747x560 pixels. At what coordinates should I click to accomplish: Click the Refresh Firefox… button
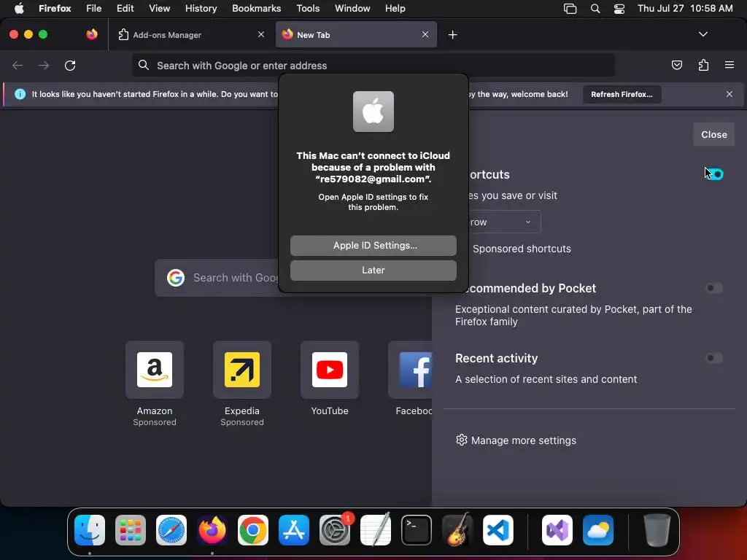[x=622, y=94]
